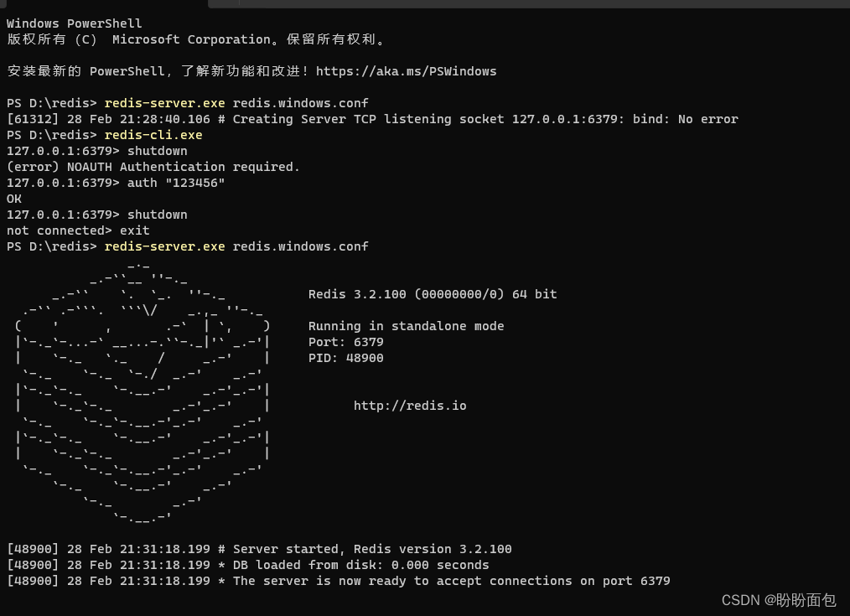Select the "redis-cli.exe" command text
850x616 pixels.
[153, 135]
